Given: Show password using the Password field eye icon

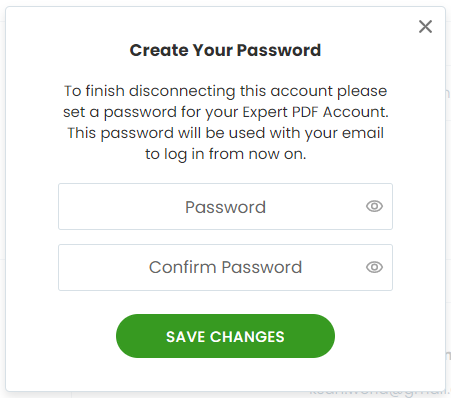Looking at the screenshot, I should point(374,206).
